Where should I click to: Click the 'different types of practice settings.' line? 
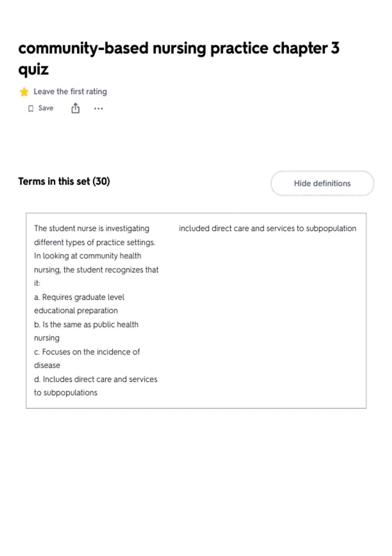point(95,242)
